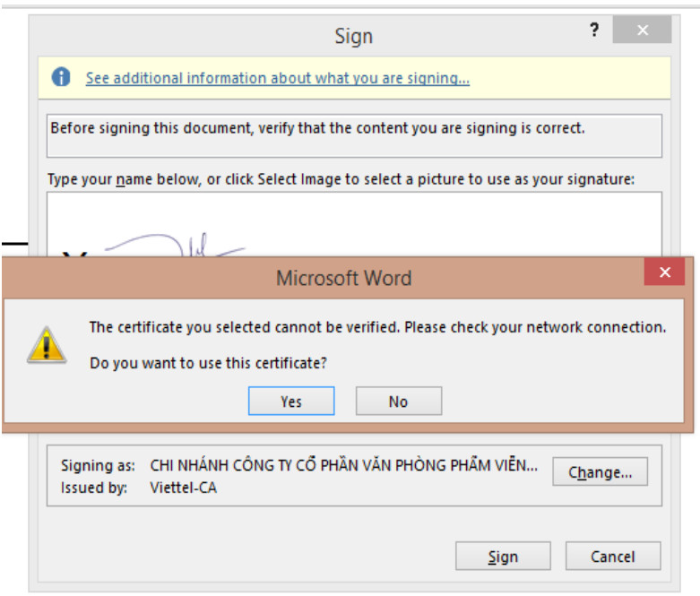Click the 'Signing as' certificate name text

click(344, 465)
